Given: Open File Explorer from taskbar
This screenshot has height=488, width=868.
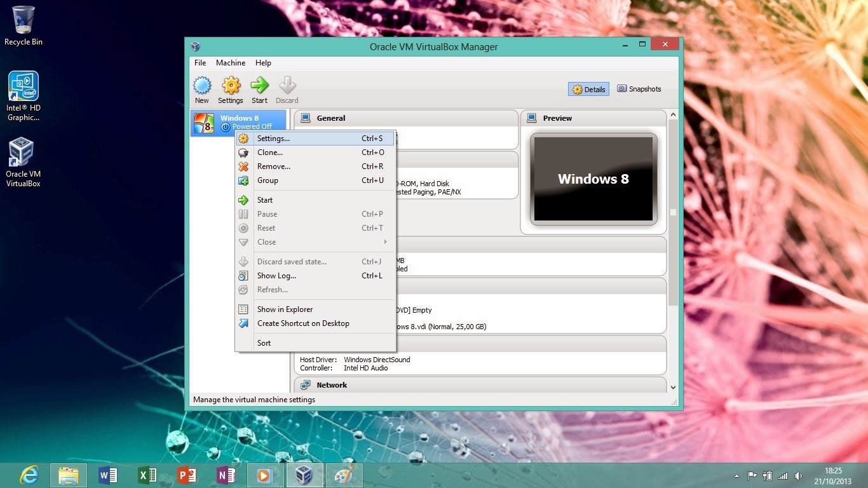Looking at the screenshot, I should 68,475.
